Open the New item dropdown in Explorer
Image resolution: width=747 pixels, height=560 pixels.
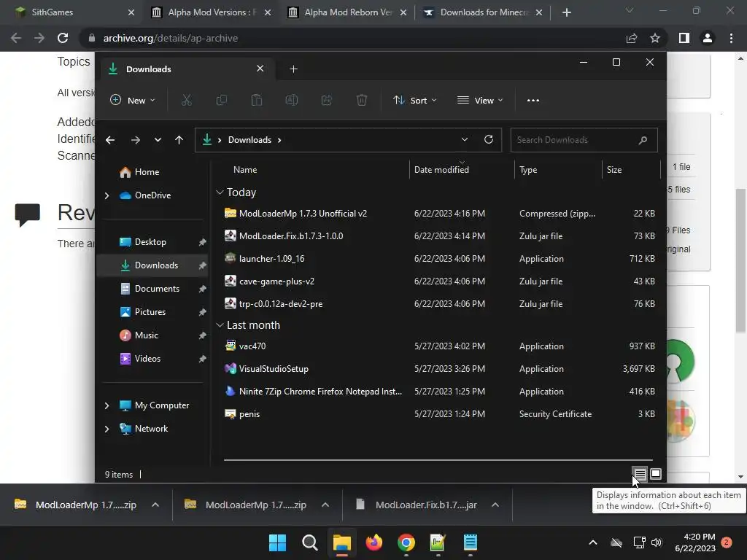click(x=133, y=100)
